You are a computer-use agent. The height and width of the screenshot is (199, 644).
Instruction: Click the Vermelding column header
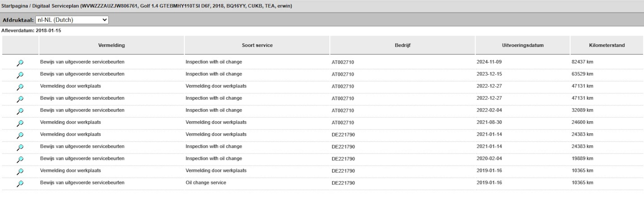click(x=111, y=45)
